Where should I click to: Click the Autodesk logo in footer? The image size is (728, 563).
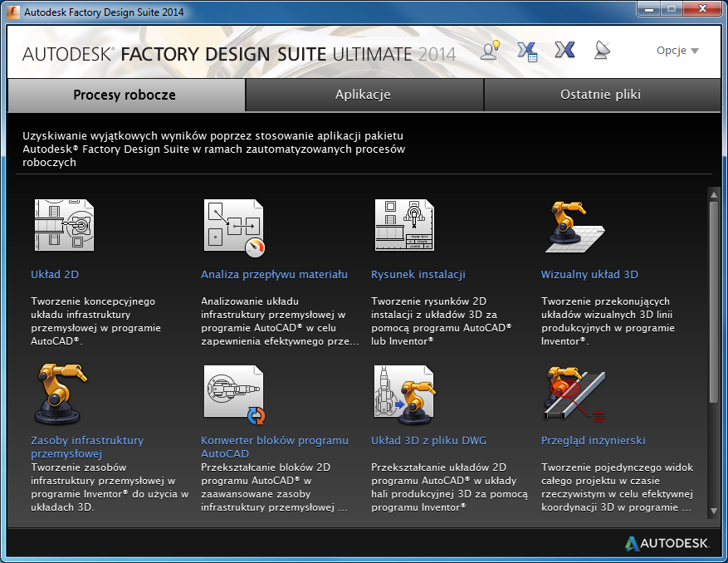pyautogui.click(x=667, y=543)
